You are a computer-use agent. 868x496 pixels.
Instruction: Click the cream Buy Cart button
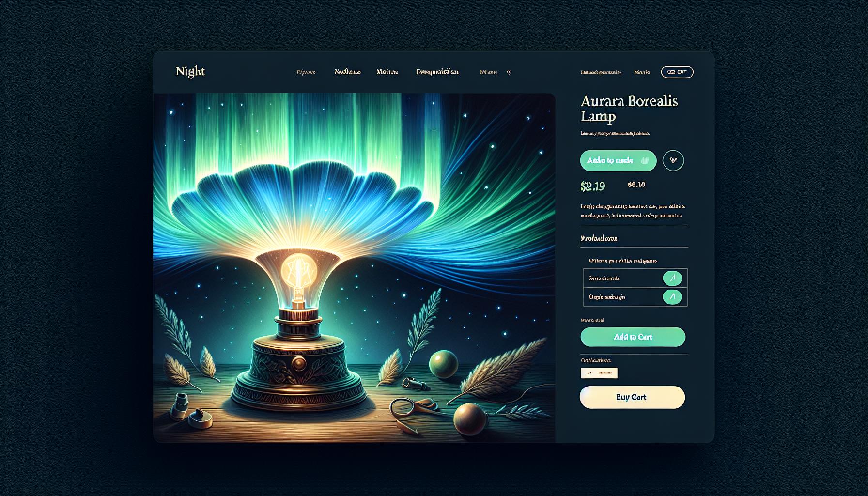click(x=632, y=397)
